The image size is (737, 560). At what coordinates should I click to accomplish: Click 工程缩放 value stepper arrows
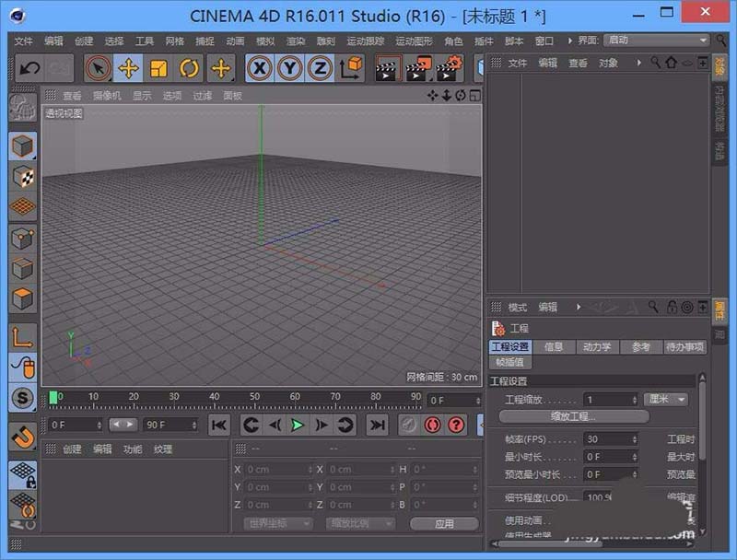[x=635, y=400]
